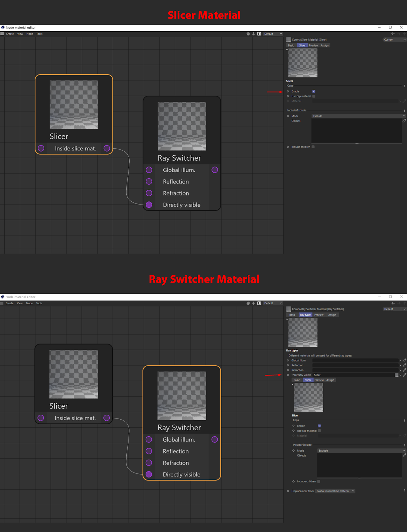Click Include/Exclude help question mark in top panel

tap(404, 111)
